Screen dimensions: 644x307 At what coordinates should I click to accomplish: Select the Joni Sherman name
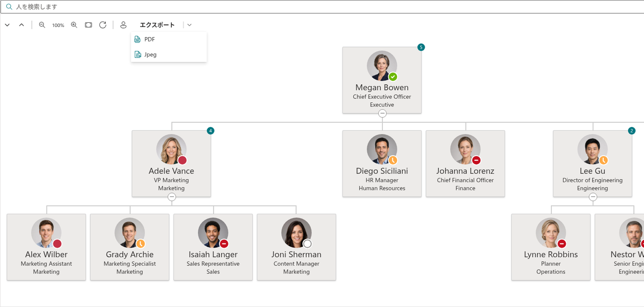point(296,255)
